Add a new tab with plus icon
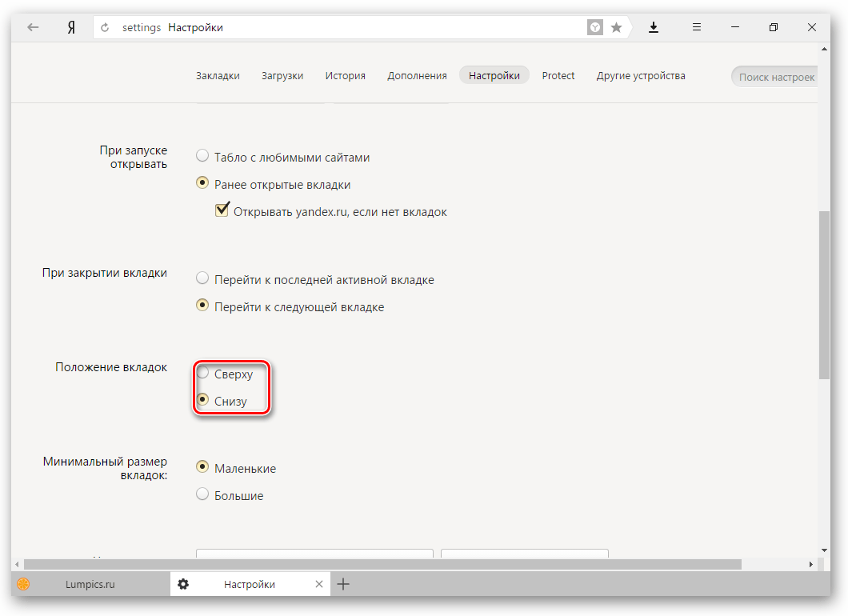 pos(343,584)
